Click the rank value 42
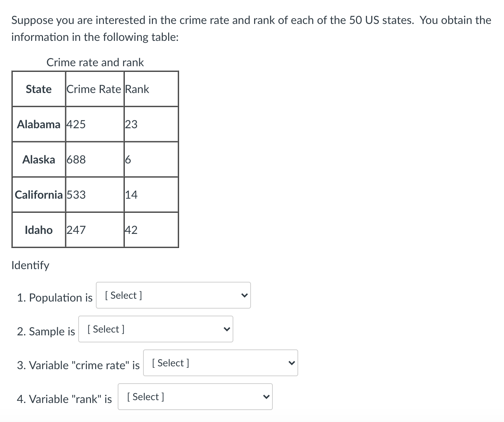This screenshot has height=422, width=504. pyautogui.click(x=131, y=230)
